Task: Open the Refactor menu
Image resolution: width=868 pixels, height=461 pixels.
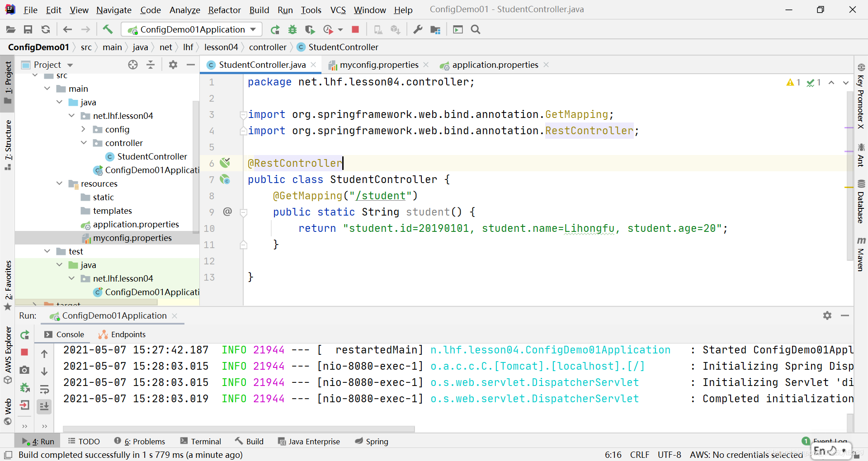Action: click(x=224, y=10)
